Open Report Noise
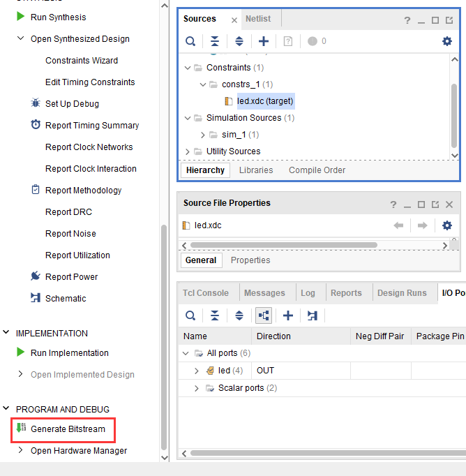Viewport: 466px width, 476px height. tap(70, 233)
